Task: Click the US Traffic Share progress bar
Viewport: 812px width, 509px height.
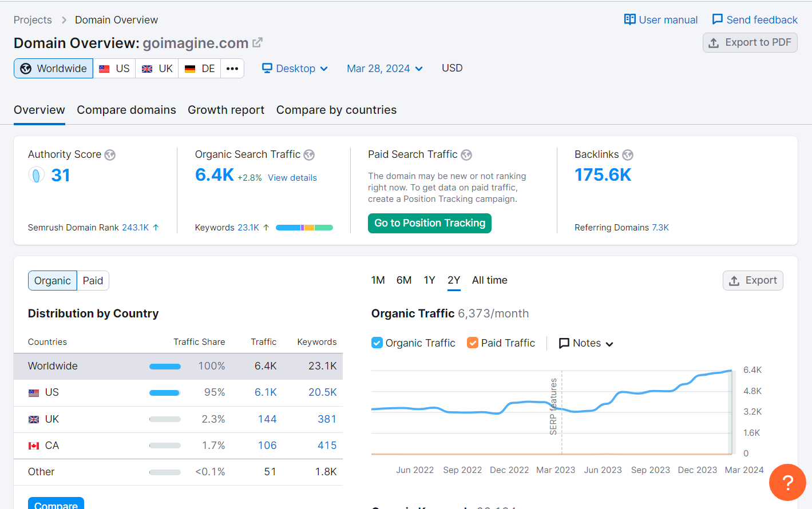Action: (165, 392)
